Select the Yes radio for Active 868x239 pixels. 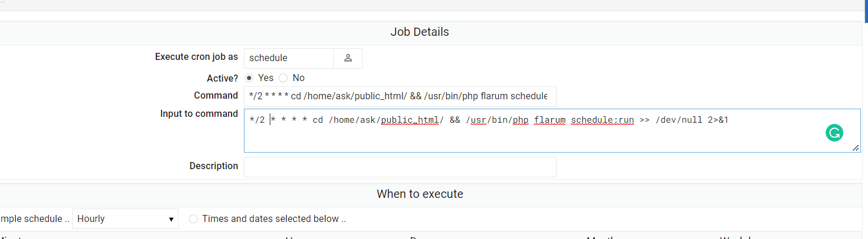pos(249,78)
